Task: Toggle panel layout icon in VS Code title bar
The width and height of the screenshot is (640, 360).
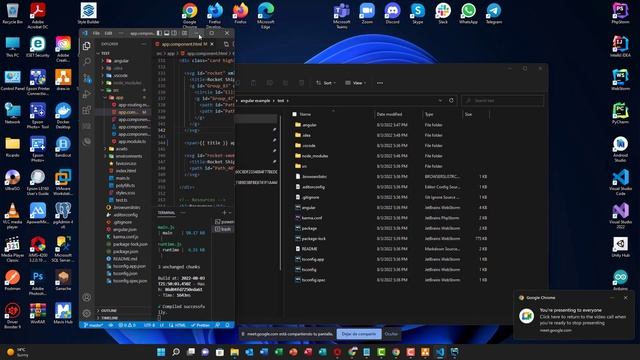Action: pos(167,33)
